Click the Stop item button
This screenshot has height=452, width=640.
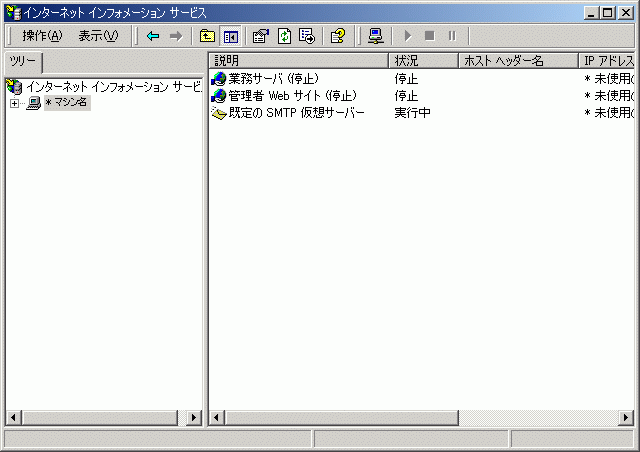click(429, 36)
